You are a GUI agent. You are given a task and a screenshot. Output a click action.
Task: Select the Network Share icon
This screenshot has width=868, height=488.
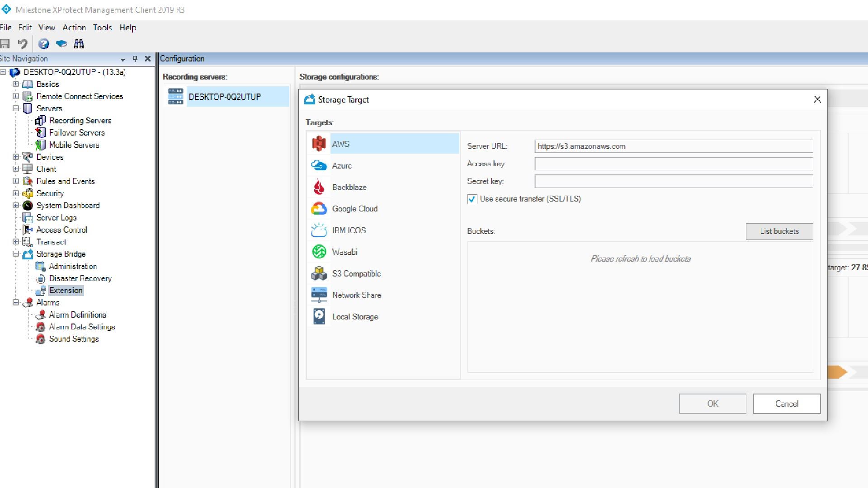(x=319, y=295)
